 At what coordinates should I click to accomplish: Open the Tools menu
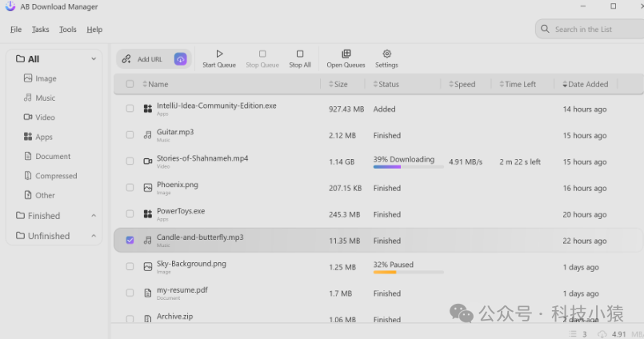click(x=68, y=30)
